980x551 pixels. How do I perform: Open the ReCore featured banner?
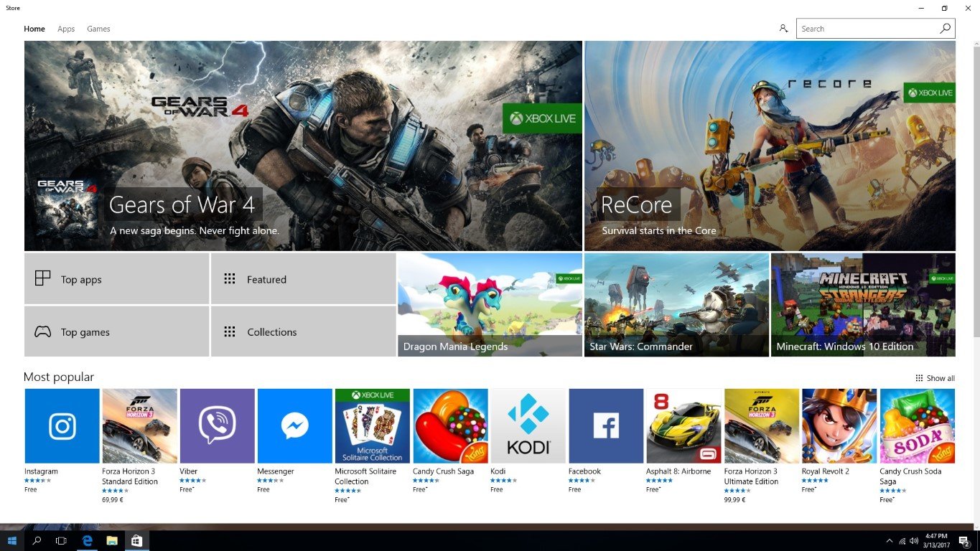[x=770, y=146]
